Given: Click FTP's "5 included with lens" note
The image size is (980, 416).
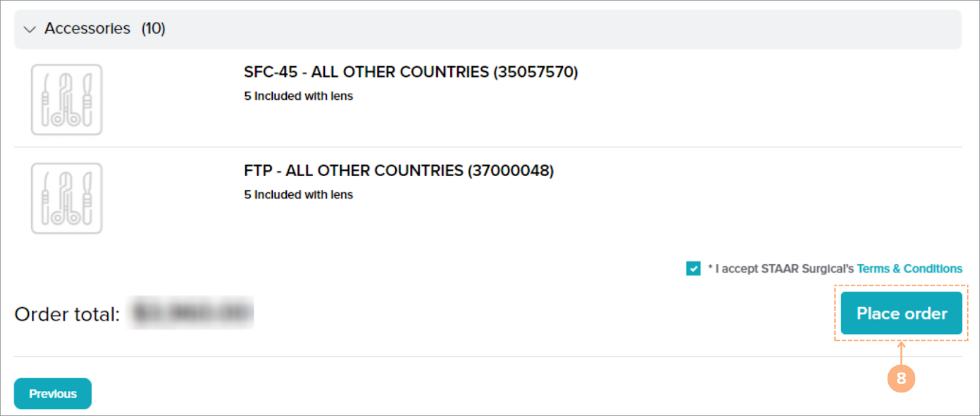Looking at the screenshot, I should 299,195.
